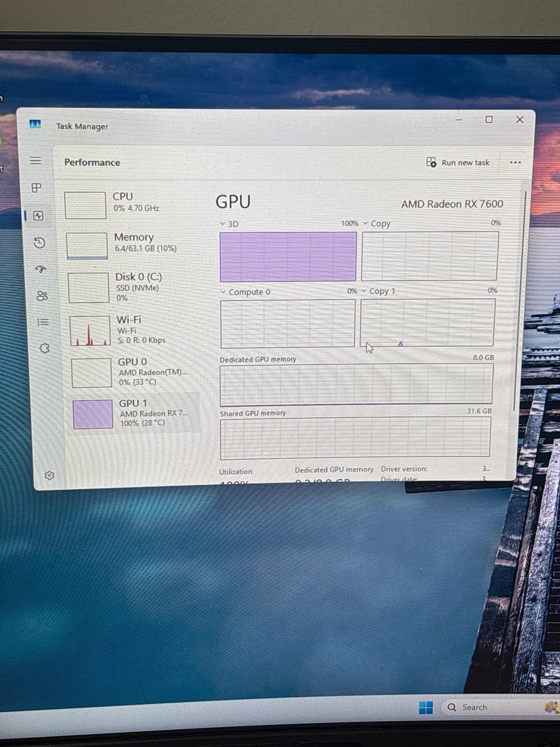Click the Utilization label text
Viewport: 560px width, 747px height.
pyautogui.click(x=236, y=472)
